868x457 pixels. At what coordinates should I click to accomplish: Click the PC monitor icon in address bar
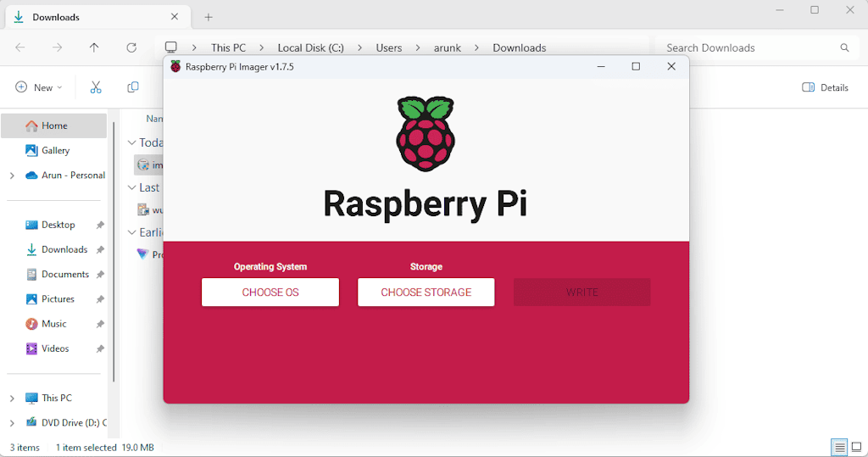(171, 47)
